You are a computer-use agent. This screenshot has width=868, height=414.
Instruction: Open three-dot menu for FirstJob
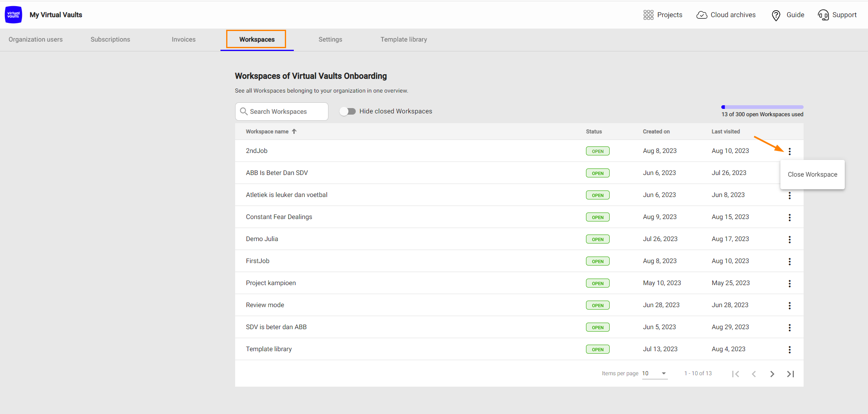pos(790,261)
